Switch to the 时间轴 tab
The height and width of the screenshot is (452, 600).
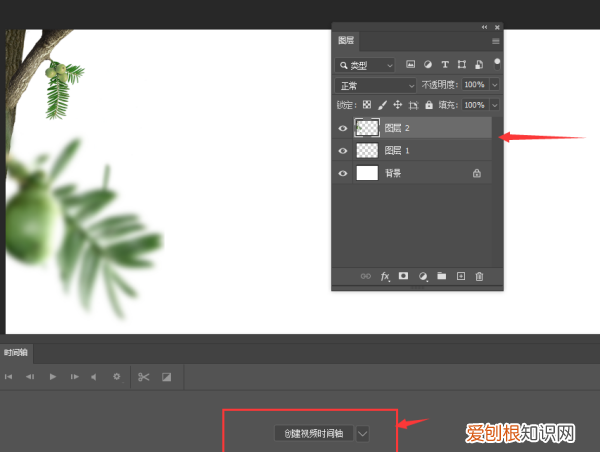16,353
